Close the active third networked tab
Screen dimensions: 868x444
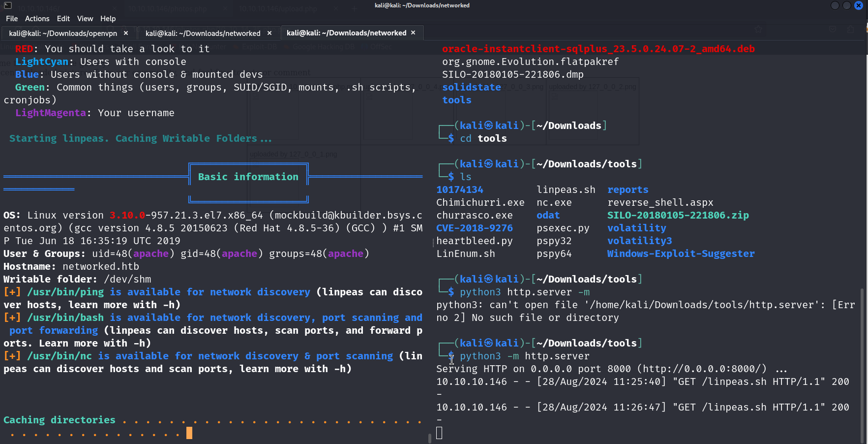tap(413, 32)
